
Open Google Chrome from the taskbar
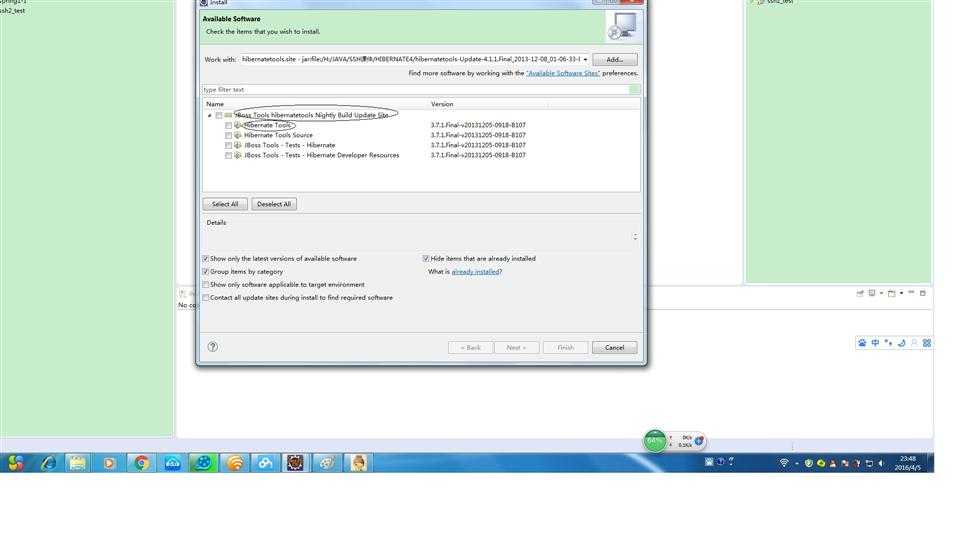coord(141,463)
